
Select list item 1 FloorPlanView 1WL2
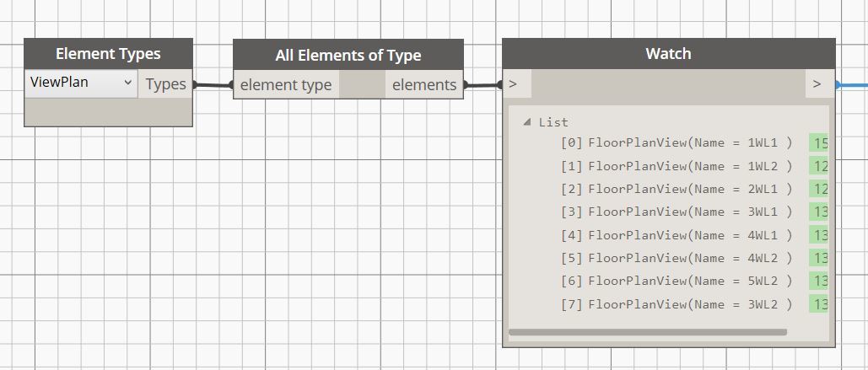[x=678, y=166]
